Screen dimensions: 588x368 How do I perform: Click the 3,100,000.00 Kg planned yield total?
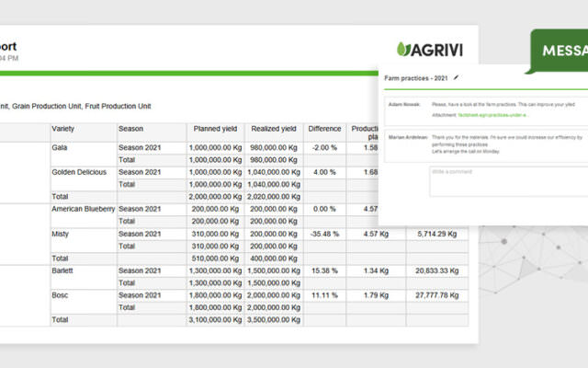tap(215, 319)
